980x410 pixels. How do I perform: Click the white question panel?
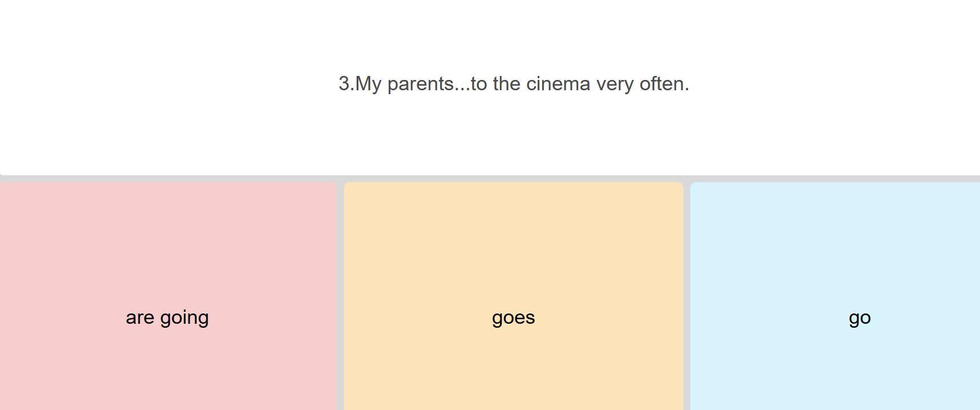coord(490,87)
